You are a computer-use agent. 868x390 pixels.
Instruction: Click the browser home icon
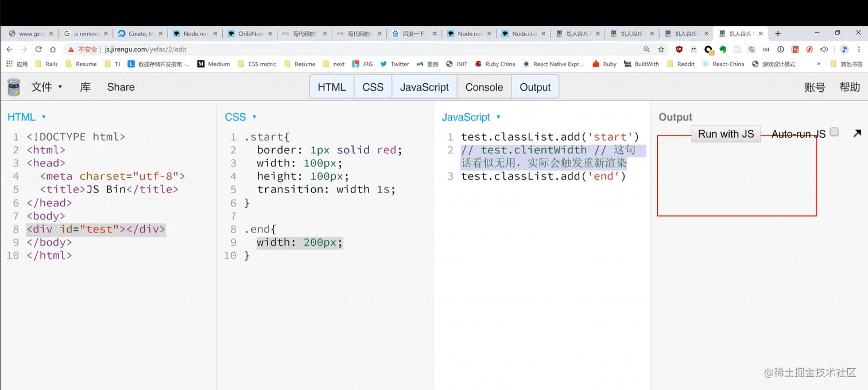53,49
